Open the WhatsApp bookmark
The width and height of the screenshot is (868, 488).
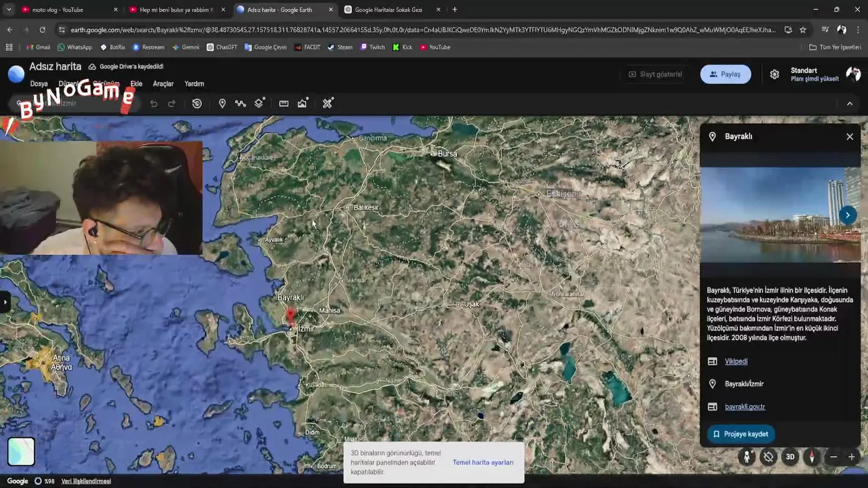point(75,47)
